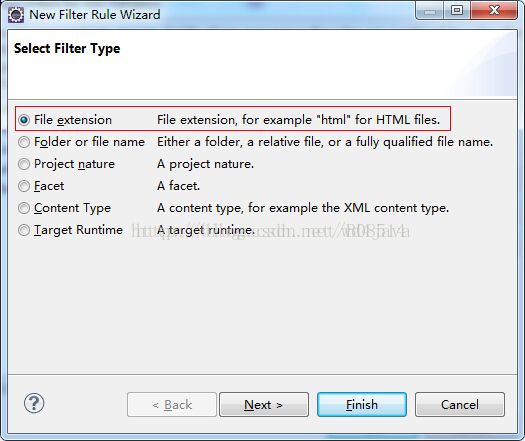Open help via the question mark icon
Viewport: 525px width, 441px height.
(x=34, y=403)
